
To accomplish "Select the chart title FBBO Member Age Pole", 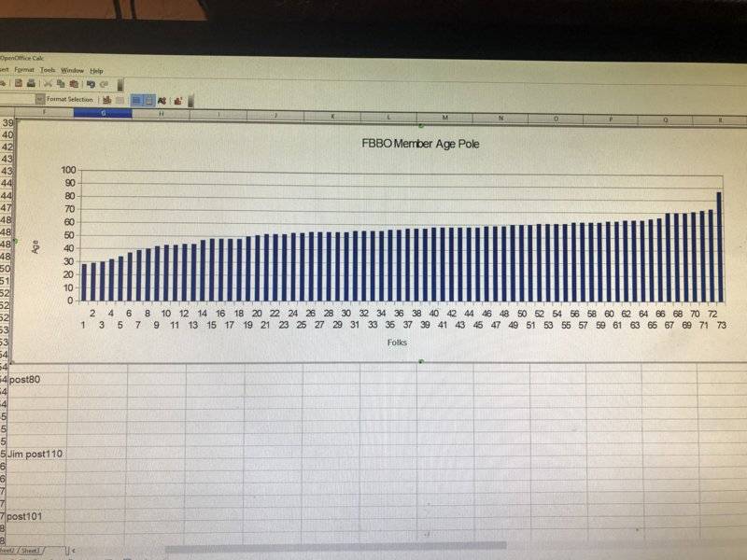I will point(420,144).
